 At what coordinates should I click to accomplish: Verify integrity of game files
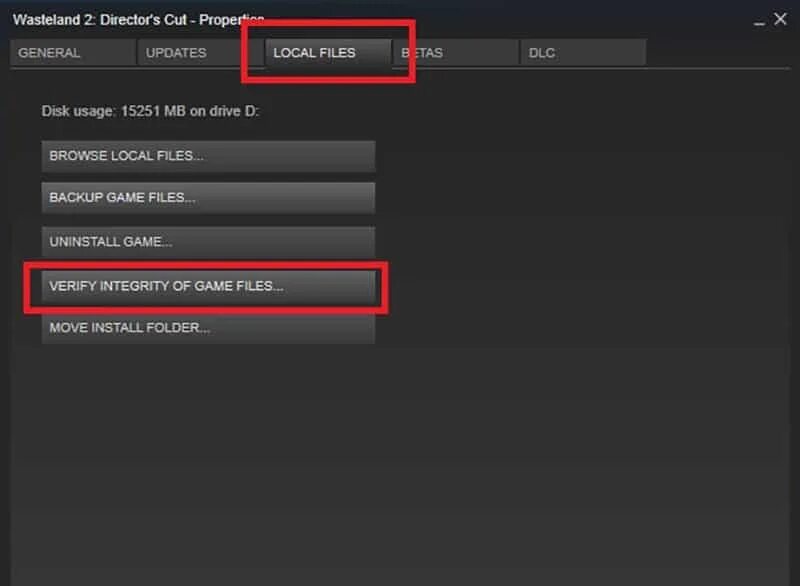[x=208, y=286]
